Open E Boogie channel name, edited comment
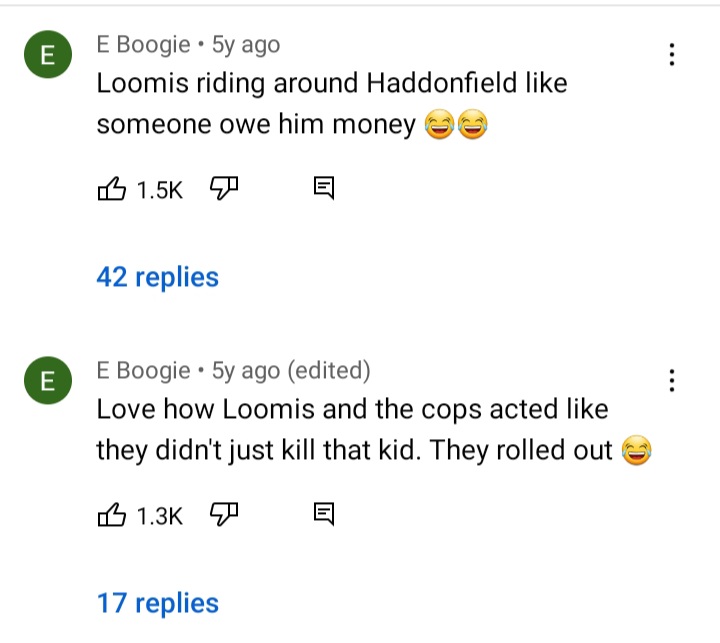Image resolution: width=720 pixels, height=643 pixels. pyautogui.click(x=143, y=371)
